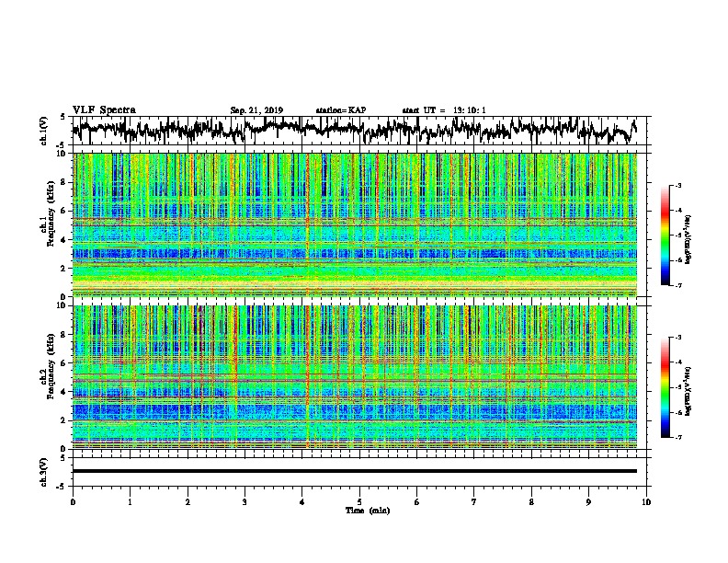The image size is (728, 563).
Task: Click time axis tick label "6"
Action: [x=417, y=502]
